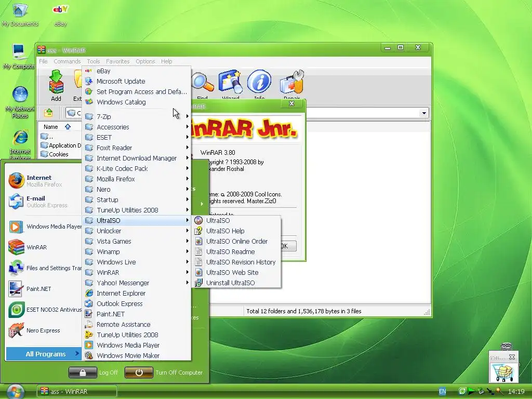Open ESET NOD32 Antivirus from Start menu
Viewport: 532px width, 399px height.
pos(44,310)
